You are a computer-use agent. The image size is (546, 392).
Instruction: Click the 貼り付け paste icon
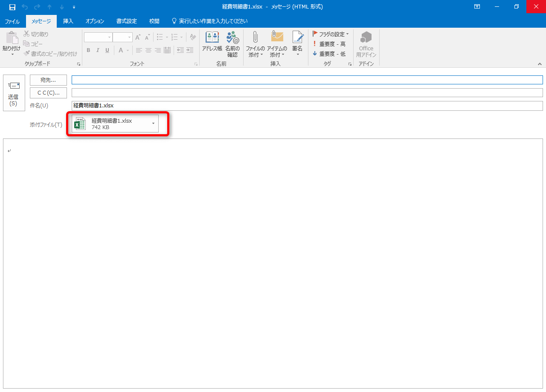coord(12,38)
